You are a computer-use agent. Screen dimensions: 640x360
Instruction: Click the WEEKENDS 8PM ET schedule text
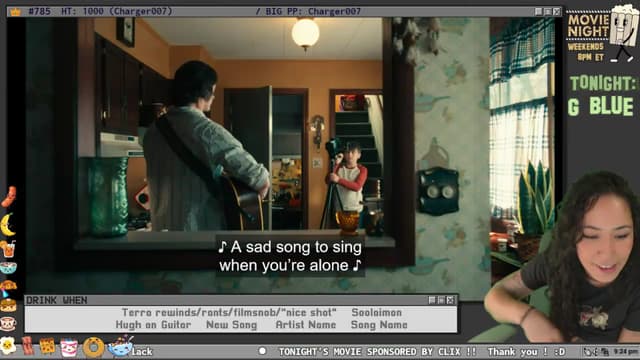tap(586, 52)
